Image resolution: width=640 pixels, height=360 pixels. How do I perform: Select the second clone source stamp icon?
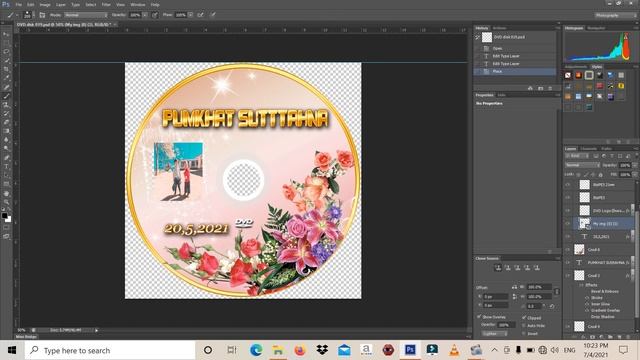(508, 268)
